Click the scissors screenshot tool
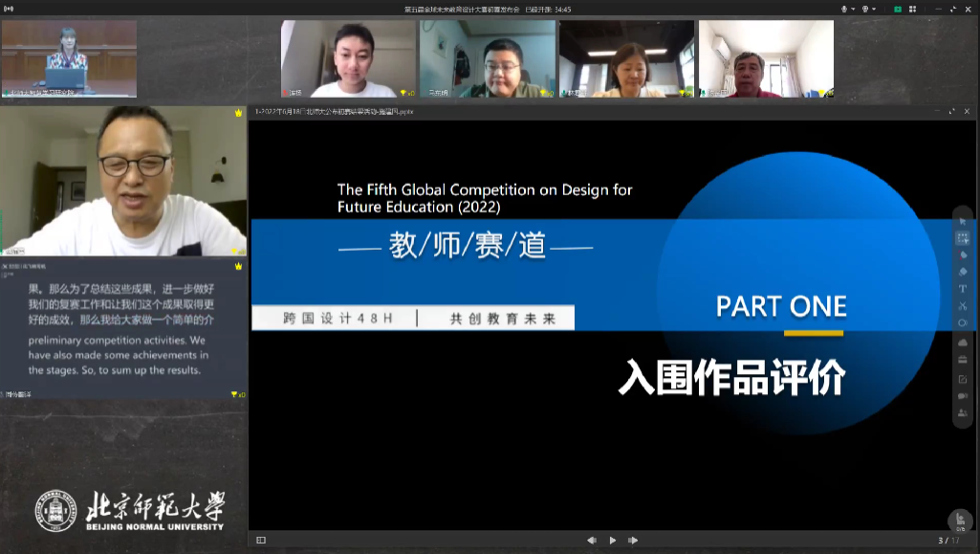Image resolution: width=980 pixels, height=554 pixels. point(963,306)
